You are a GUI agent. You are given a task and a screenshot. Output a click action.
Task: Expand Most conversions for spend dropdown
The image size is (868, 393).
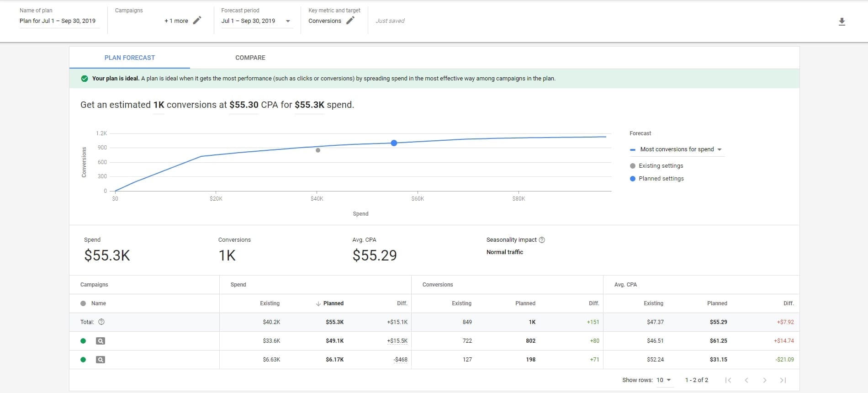click(677, 149)
